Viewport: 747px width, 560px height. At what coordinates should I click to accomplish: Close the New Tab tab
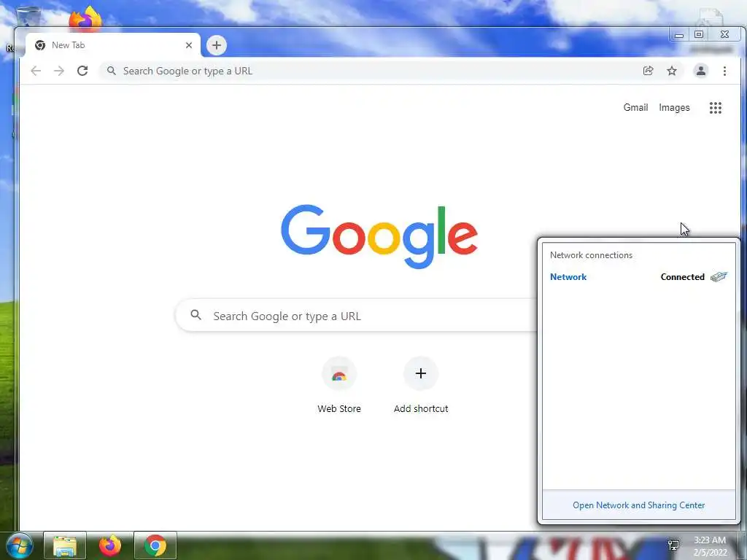[189, 45]
